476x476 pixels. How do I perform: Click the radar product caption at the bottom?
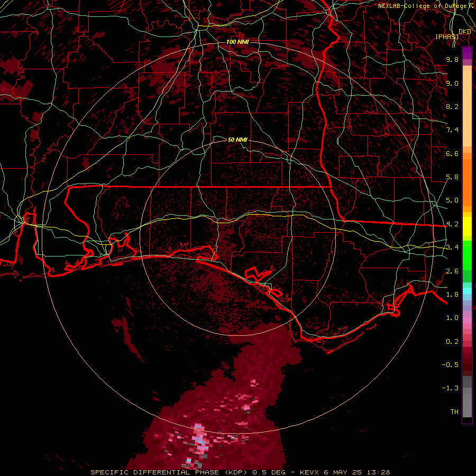tap(240, 472)
